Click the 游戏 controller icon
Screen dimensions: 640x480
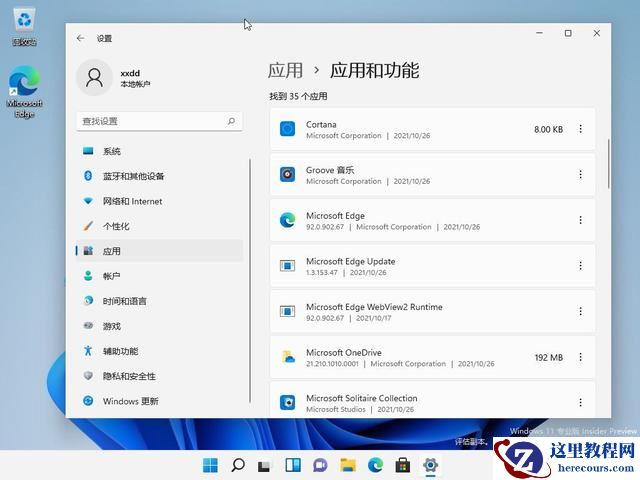click(x=88, y=326)
